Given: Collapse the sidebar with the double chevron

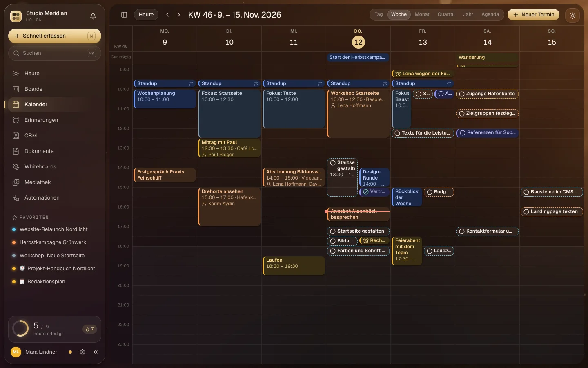Looking at the screenshot, I should pyautogui.click(x=96, y=352).
